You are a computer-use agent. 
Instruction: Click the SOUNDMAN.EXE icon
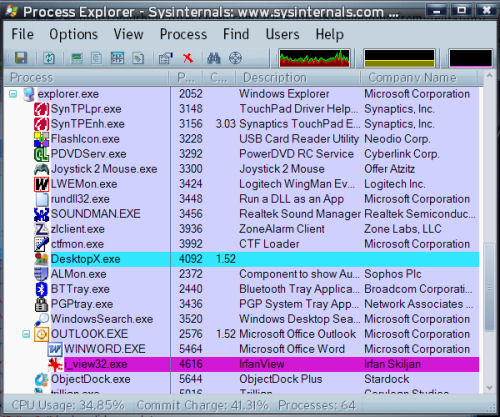[41, 214]
